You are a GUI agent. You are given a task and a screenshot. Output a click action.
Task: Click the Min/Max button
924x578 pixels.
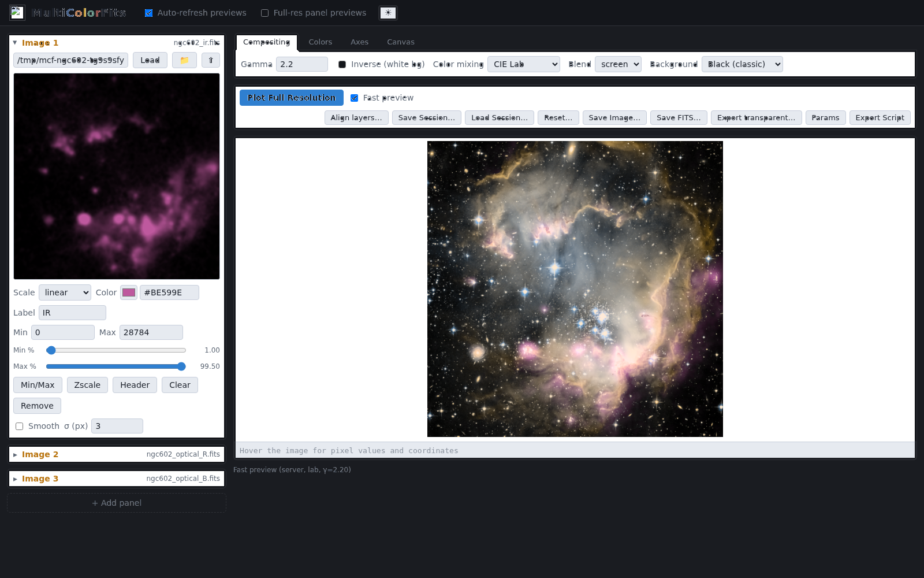click(x=38, y=385)
